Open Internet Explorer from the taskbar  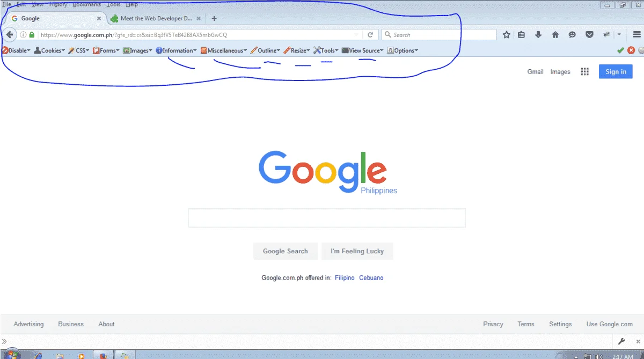tap(38, 355)
